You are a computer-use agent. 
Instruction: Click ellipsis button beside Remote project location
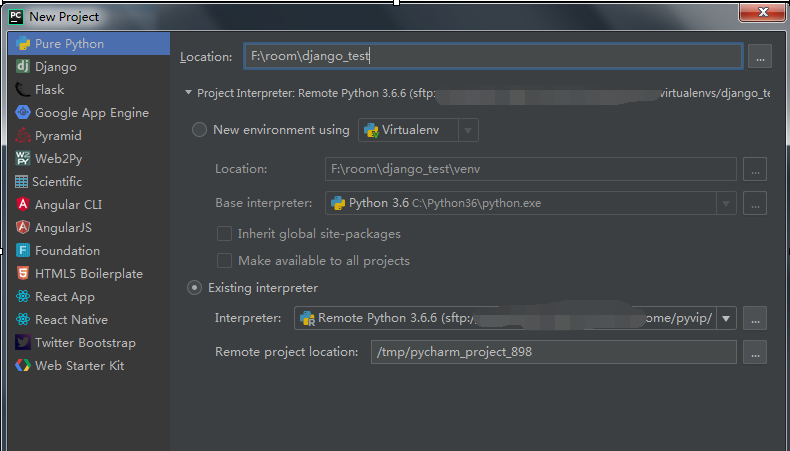tap(755, 352)
